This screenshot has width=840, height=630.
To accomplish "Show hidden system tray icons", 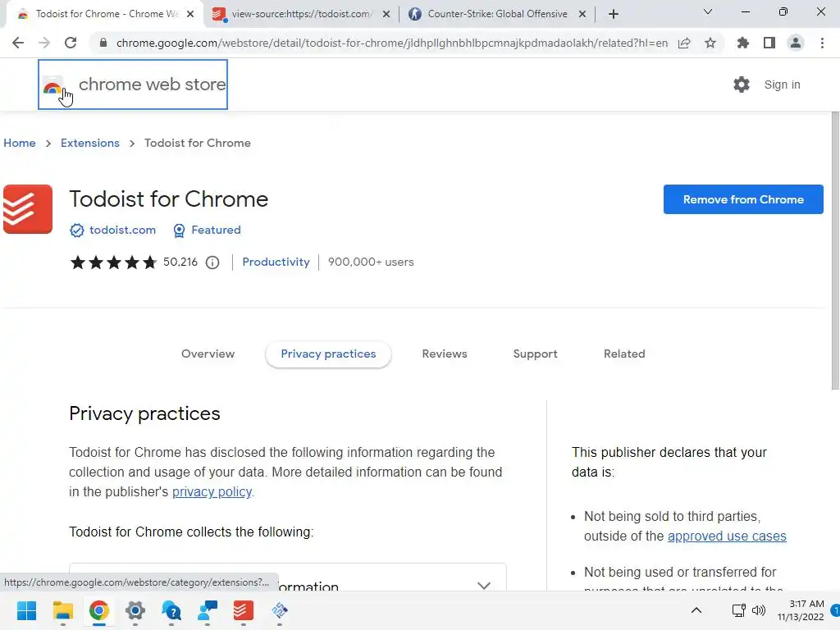I will click(x=696, y=610).
